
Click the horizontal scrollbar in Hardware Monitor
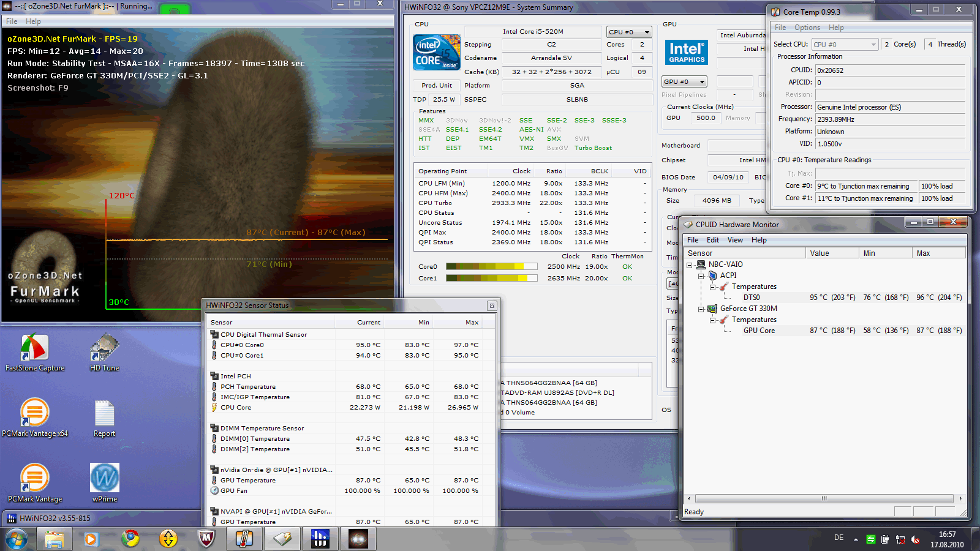point(824,498)
